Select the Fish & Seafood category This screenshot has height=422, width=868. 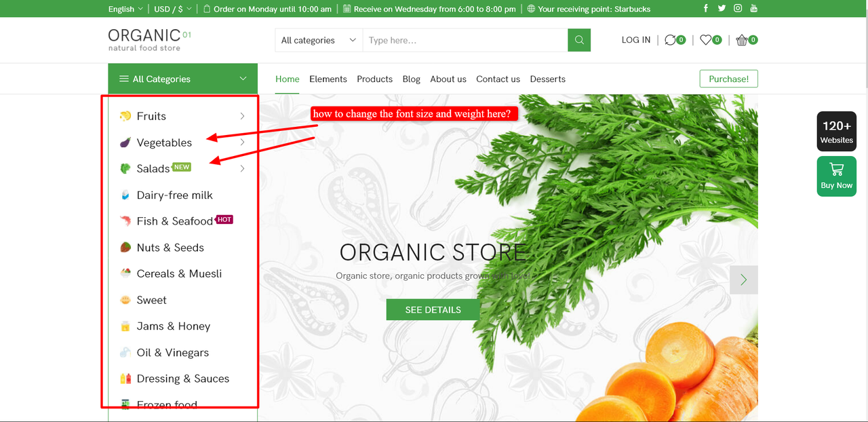coord(175,221)
